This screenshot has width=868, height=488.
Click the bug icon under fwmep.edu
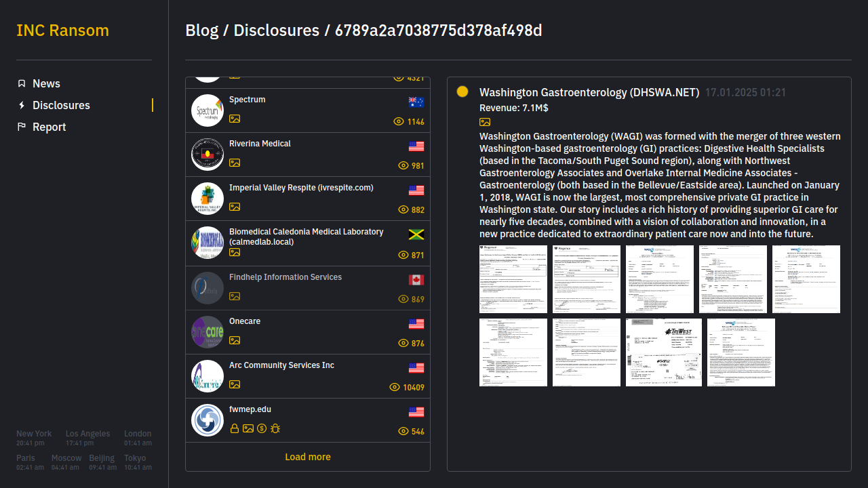pyautogui.click(x=275, y=428)
